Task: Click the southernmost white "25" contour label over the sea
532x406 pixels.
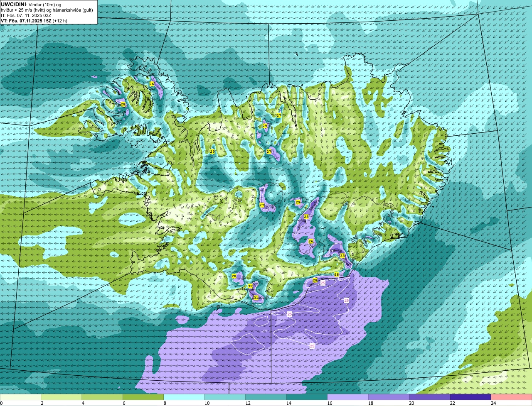Action: pos(312,346)
